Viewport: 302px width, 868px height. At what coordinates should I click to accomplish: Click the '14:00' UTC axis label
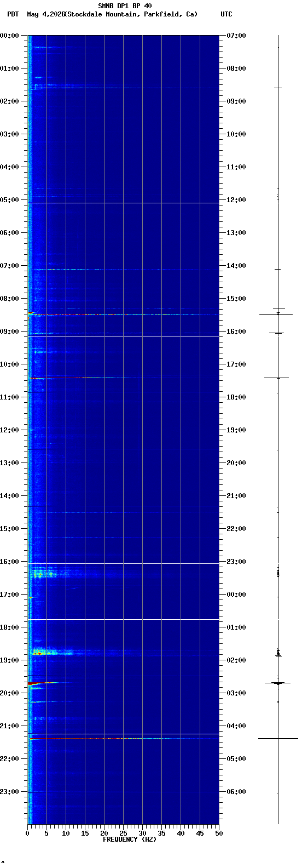click(236, 266)
